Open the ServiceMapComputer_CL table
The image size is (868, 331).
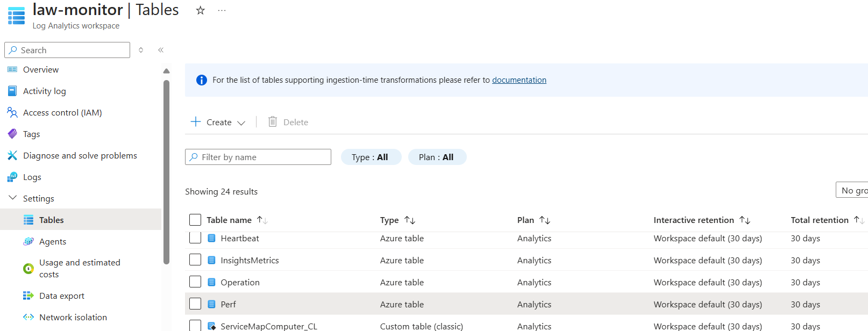(269, 326)
